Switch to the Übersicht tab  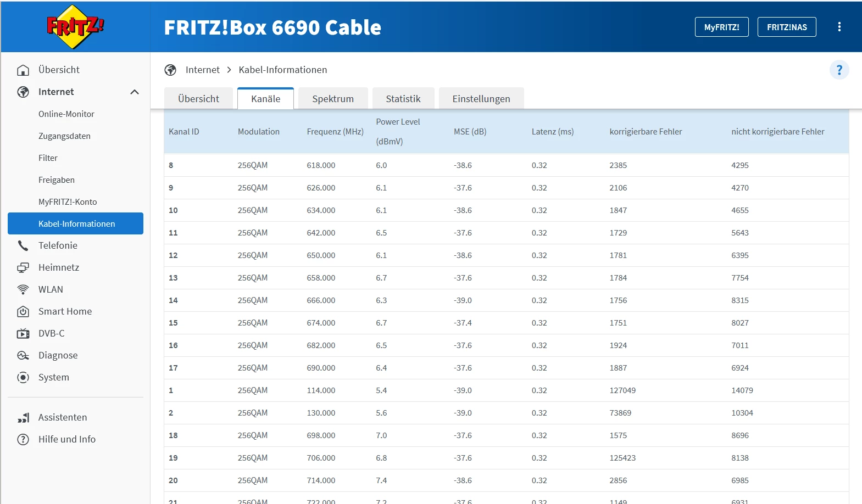click(x=198, y=99)
